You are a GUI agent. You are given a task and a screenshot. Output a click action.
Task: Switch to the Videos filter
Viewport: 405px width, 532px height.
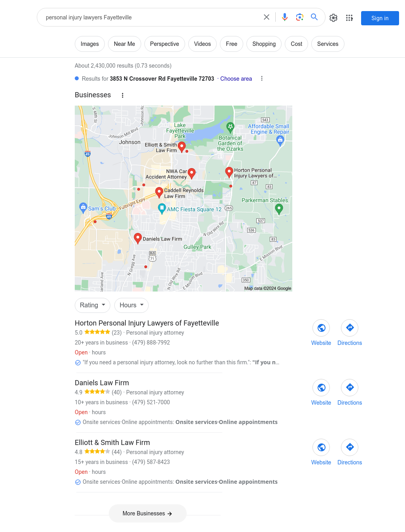click(202, 44)
